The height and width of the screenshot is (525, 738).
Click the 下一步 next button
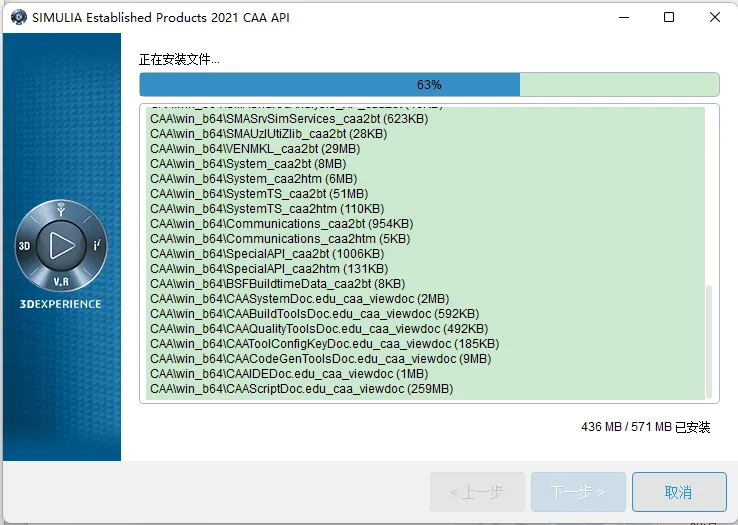pos(578,492)
